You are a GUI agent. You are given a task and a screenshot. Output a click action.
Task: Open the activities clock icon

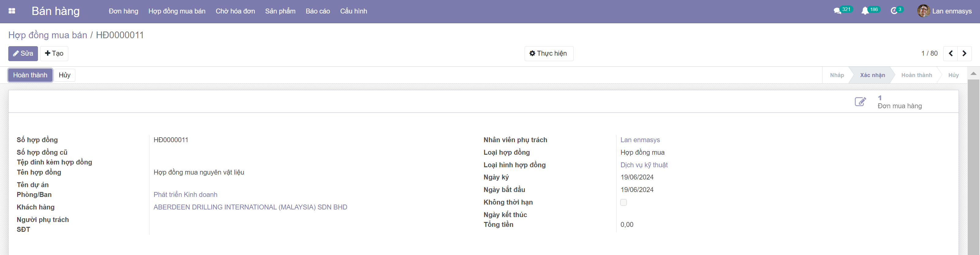894,11
